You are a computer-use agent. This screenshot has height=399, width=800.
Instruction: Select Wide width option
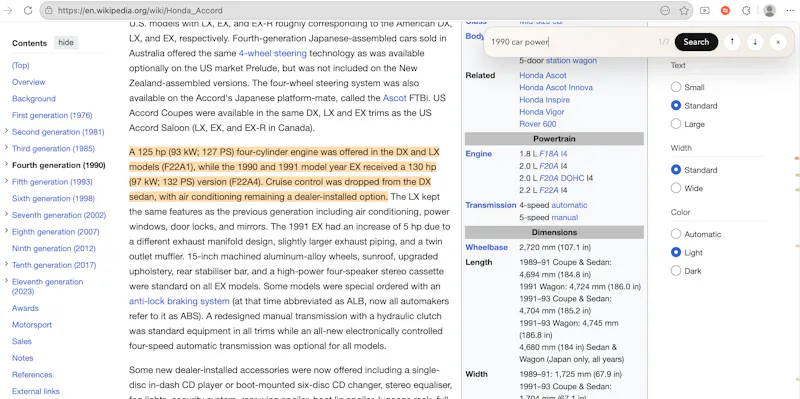coord(676,188)
